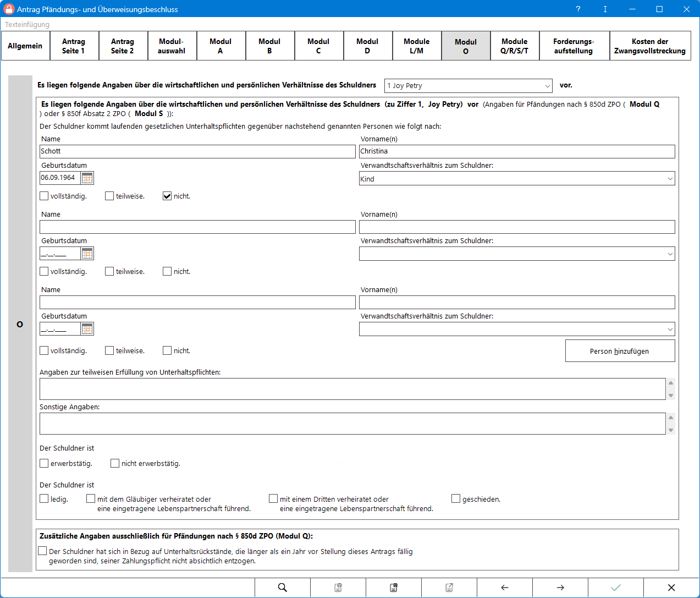Click the greyed export document icon in the bottom bar
This screenshot has height=598, width=700.
[449, 588]
